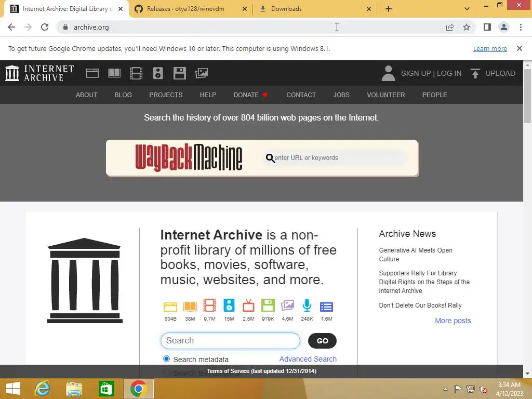Viewport: 532px width, 399px height.
Task: Open the PEOPLE menu item
Action: [x=435, y=95]
